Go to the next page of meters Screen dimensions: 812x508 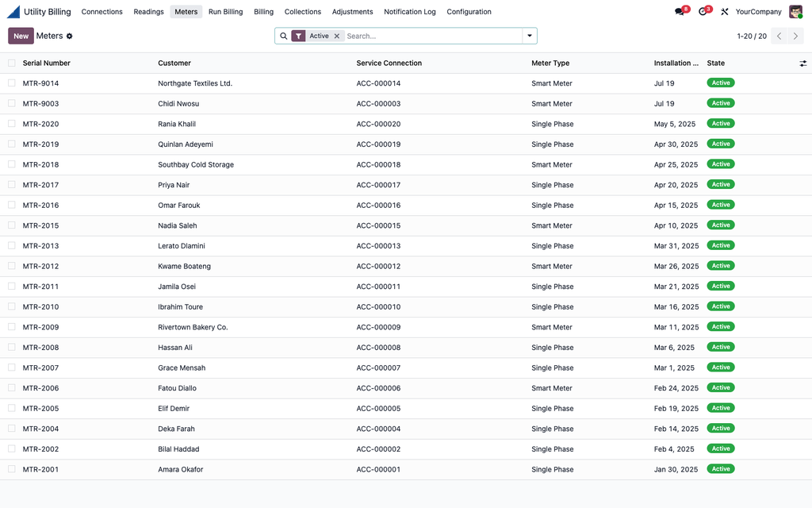click(x=795, y=36)
